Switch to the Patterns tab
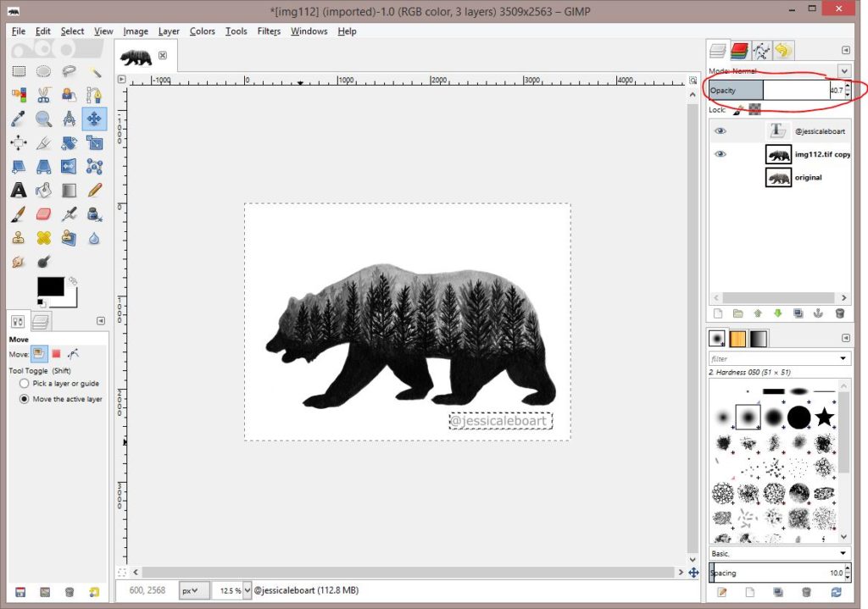The width and height of the screenshot is (868, 609). click(737, 338)
